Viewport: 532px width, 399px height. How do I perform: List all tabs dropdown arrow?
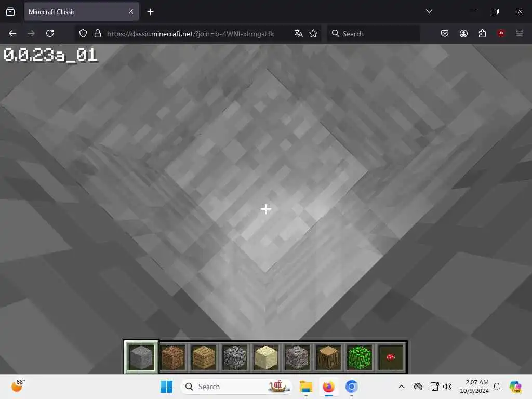click(429, 11)
